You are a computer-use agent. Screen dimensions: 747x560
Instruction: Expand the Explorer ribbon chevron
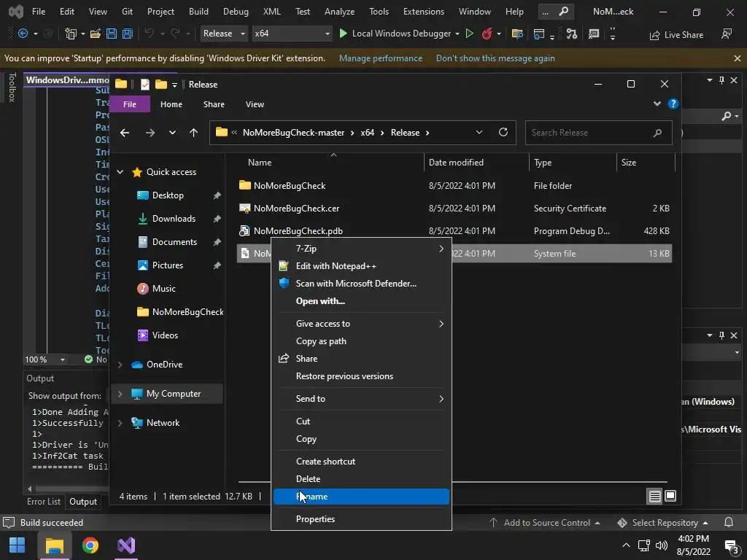click(657, 104)
